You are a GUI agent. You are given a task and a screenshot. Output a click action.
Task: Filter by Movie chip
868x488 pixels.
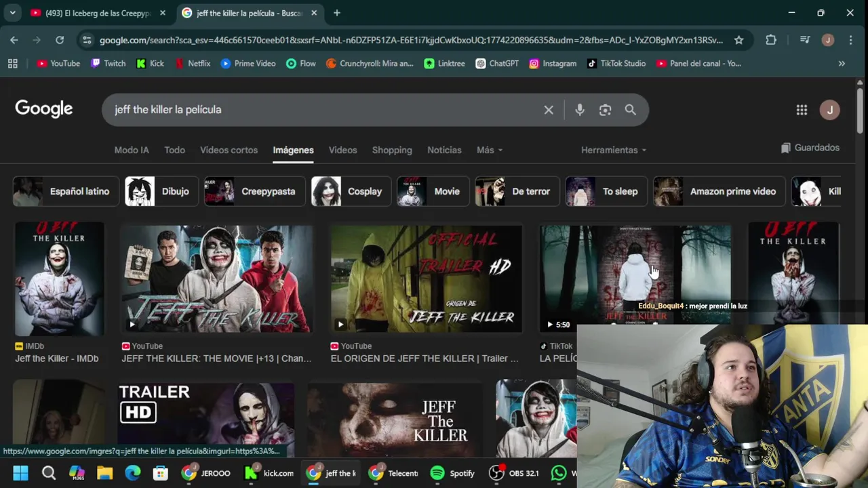(433, 191)
